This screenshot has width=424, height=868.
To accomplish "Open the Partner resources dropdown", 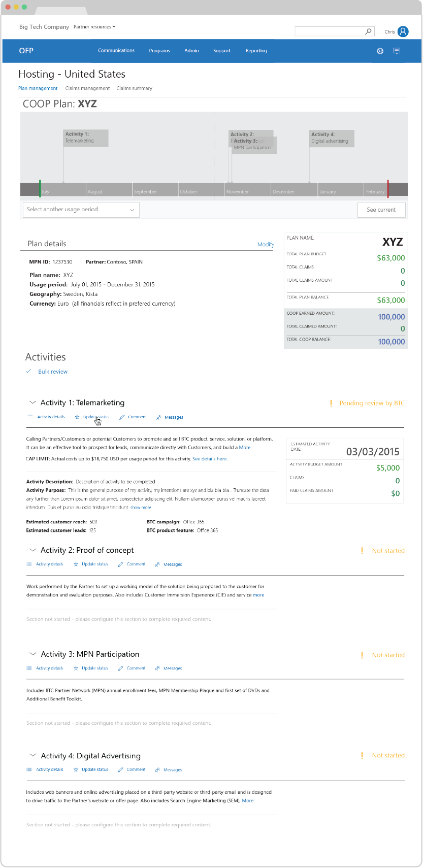I will [x=94, y=27].
